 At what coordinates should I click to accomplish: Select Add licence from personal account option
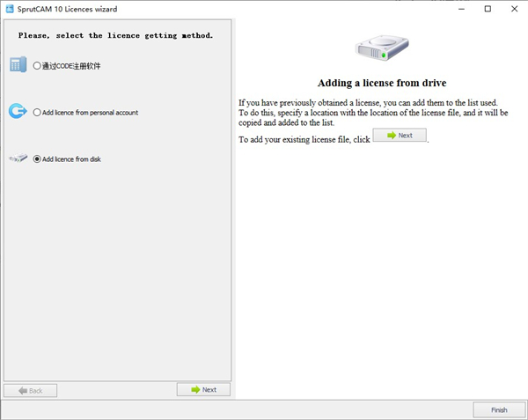37,112
